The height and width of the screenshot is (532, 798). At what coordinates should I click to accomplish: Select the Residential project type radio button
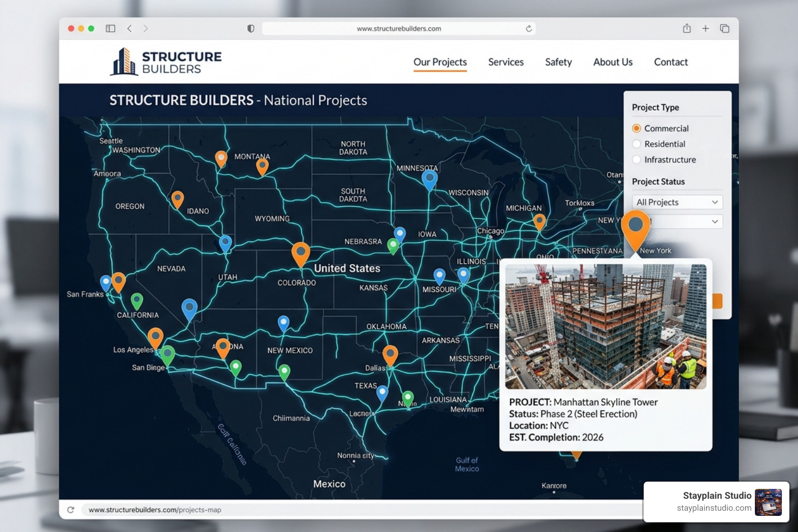point(636,144)
